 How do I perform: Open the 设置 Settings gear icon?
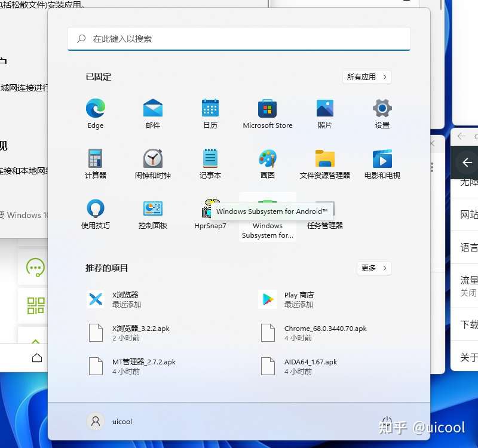point(382,113)
